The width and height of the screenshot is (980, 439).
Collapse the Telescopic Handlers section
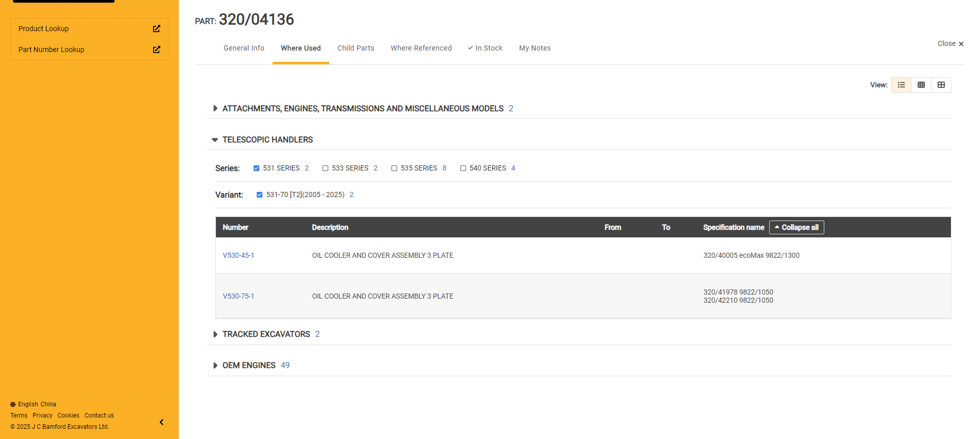215,140
